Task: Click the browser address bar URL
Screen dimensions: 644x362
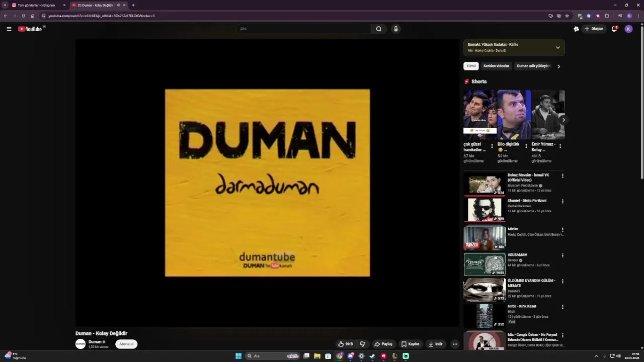Action: (102, 16)
